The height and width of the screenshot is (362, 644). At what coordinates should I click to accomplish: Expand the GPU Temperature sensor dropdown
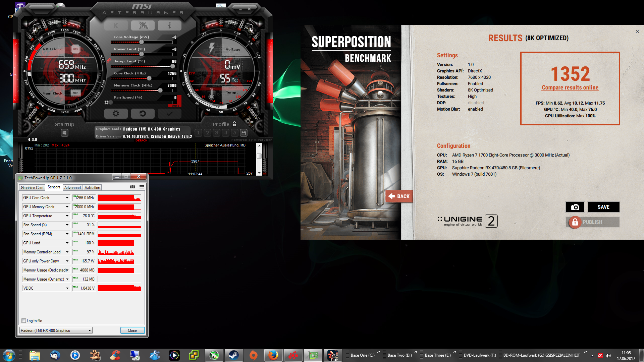67,216
